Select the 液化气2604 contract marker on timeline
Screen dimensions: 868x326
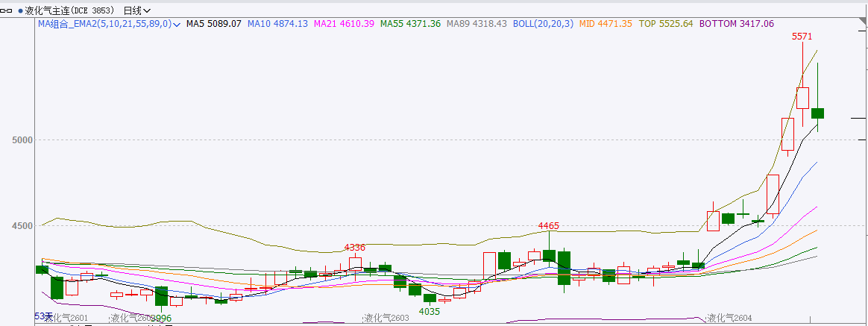click(x=729, y=319)
